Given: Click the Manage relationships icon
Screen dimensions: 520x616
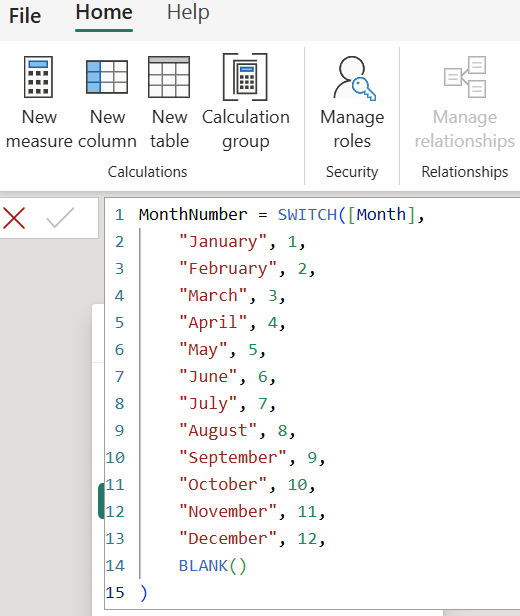Looking at the screenshot, I should click(x=465, y=77).
